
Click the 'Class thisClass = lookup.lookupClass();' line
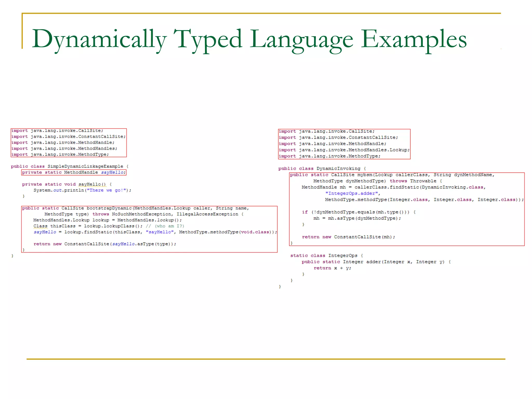point(109,226)
